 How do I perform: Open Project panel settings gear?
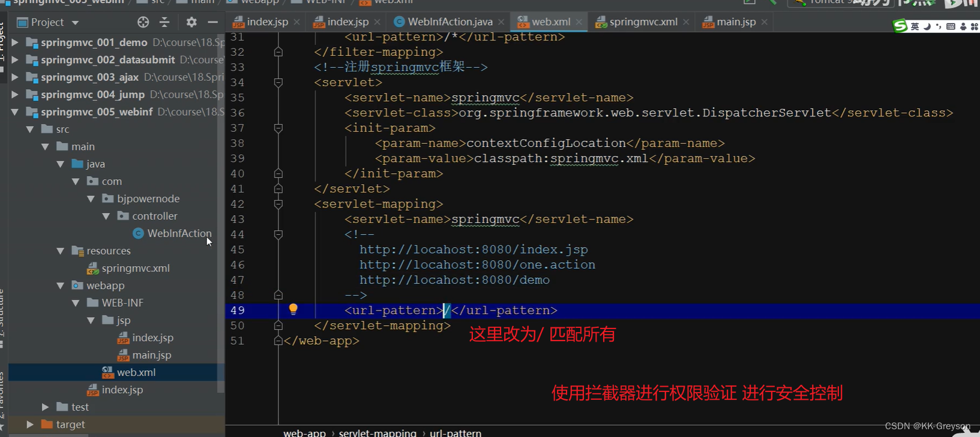[x=191, y=22]
